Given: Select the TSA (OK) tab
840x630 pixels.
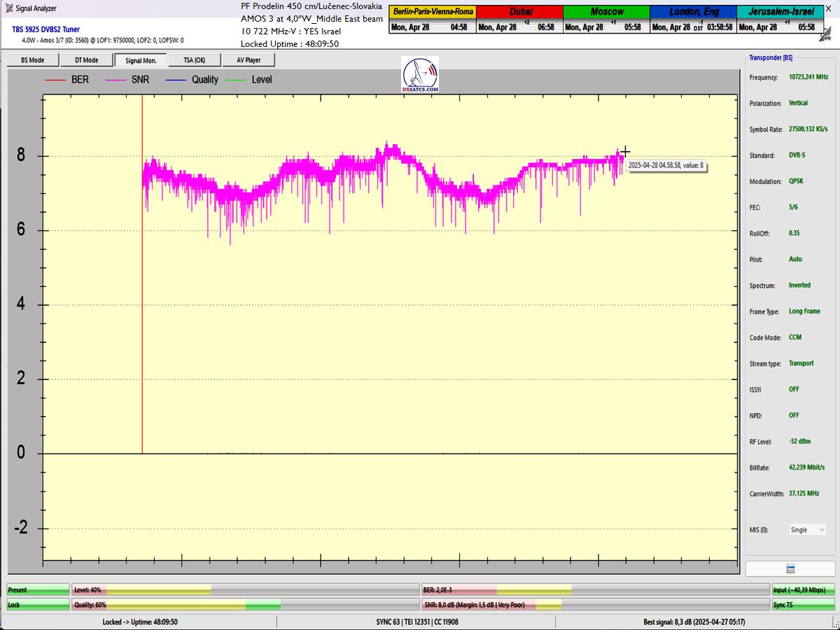Looking at the screenshot, I should pyautogui.click(x=194, y=60).
